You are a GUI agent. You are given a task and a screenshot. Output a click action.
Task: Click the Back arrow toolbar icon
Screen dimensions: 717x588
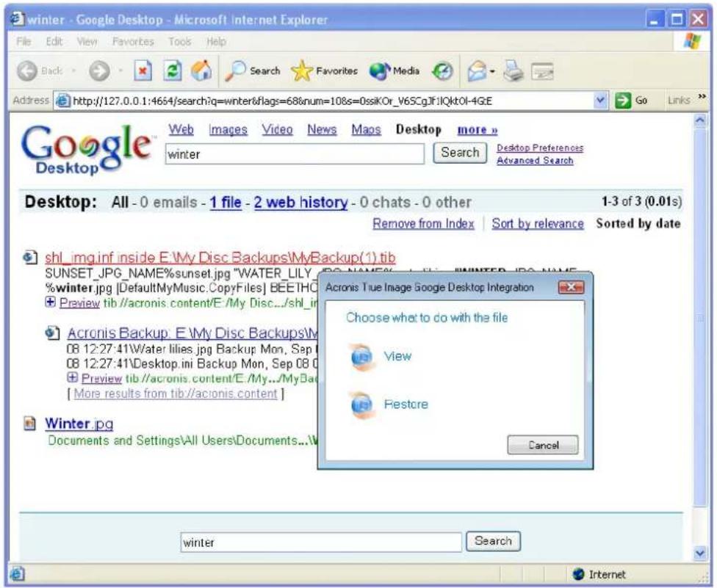point(26,71)
